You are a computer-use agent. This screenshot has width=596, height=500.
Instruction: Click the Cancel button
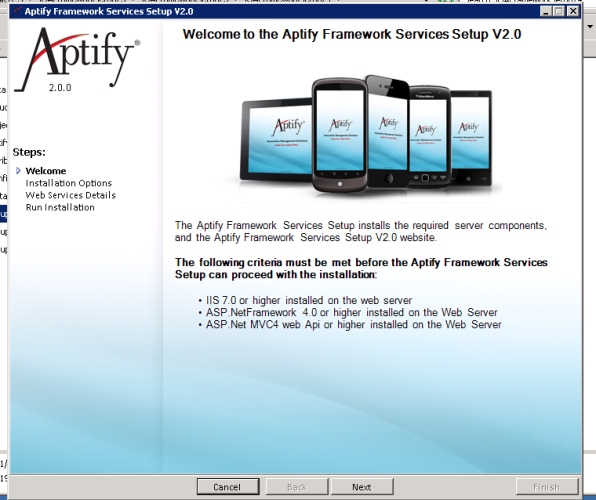pyautogui.click(x=228, y=487)
